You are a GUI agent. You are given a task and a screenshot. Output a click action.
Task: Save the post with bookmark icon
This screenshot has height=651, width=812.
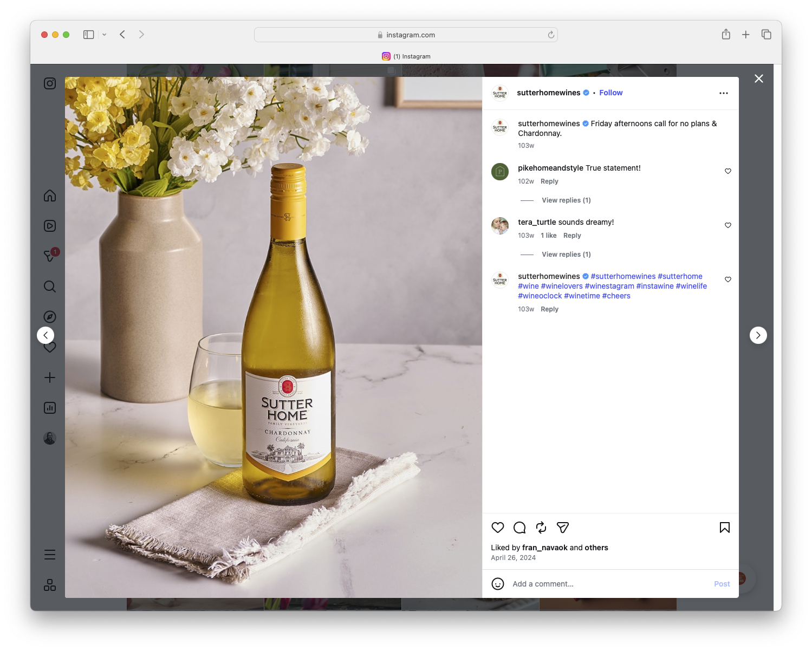tap(725, 528)
